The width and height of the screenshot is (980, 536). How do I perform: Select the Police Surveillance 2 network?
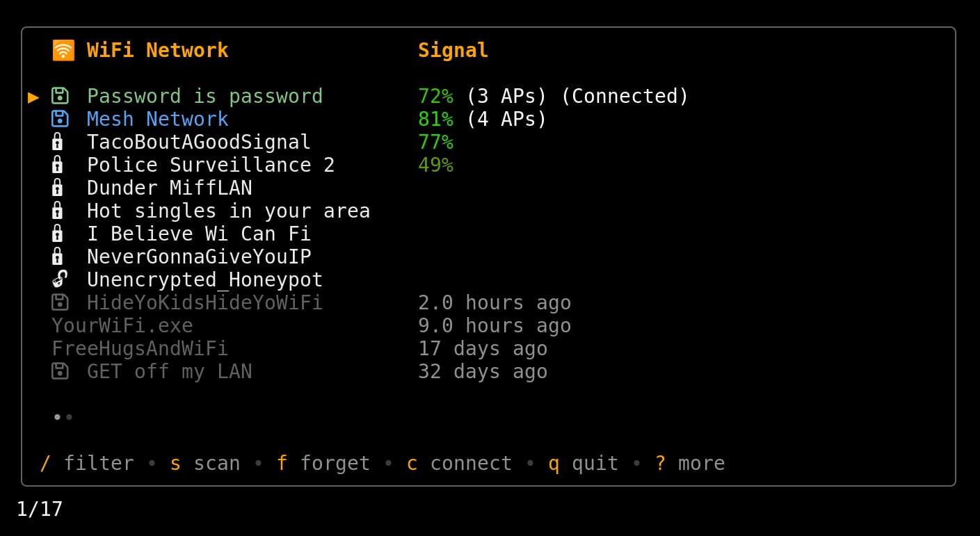pos(210,165)
